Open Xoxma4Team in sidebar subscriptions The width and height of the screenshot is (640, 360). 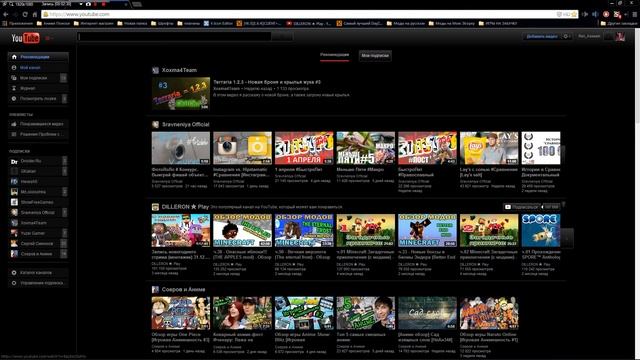[x=38, y=223]
